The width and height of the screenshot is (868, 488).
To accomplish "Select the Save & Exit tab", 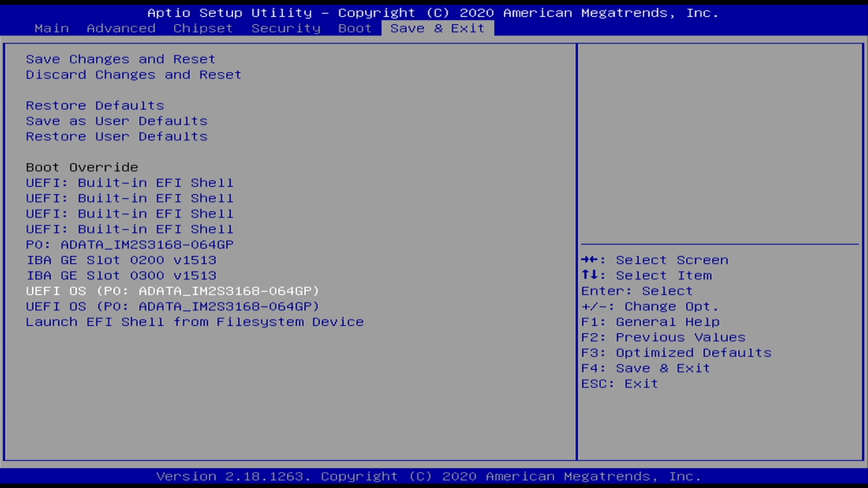I will (x=437, y=28).
